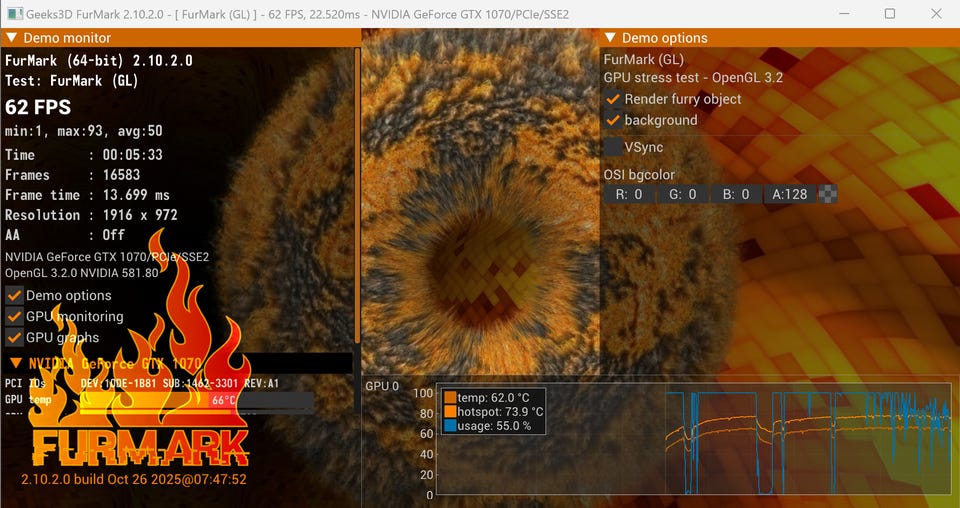Collapse the Demo monitor panel triangle
960x508 pixels.
click(x=11, y=38)
